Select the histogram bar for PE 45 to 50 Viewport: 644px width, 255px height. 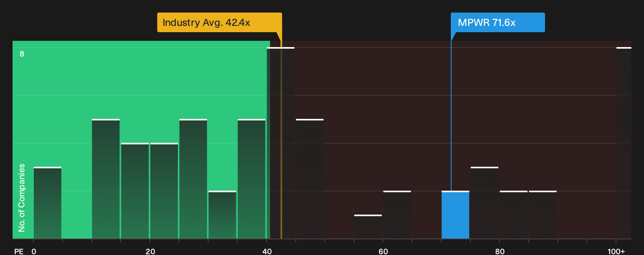point(310,179)
